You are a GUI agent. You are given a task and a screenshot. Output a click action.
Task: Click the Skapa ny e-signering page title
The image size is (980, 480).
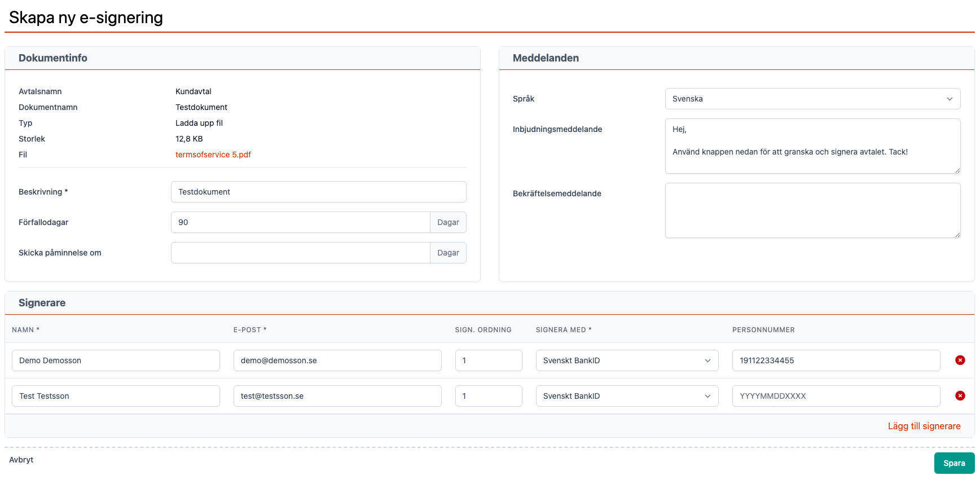pyautogui.click(x=86, y=17)
